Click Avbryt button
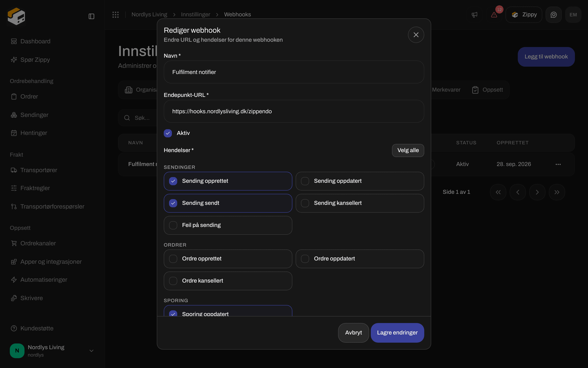Viewport: 588px width, 368px height. pos(353,333)
